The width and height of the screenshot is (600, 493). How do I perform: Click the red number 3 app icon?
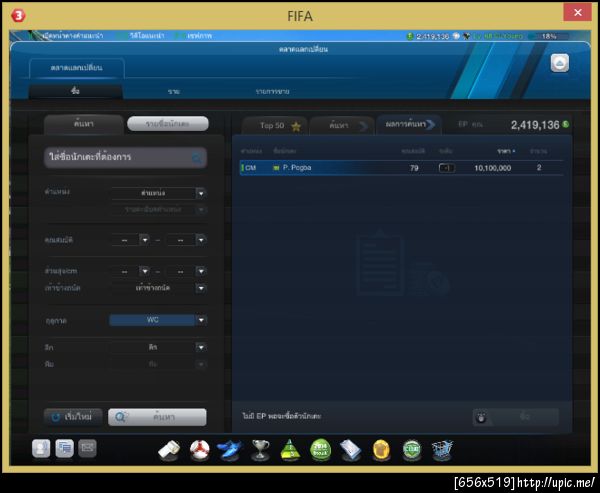[18, 16]
